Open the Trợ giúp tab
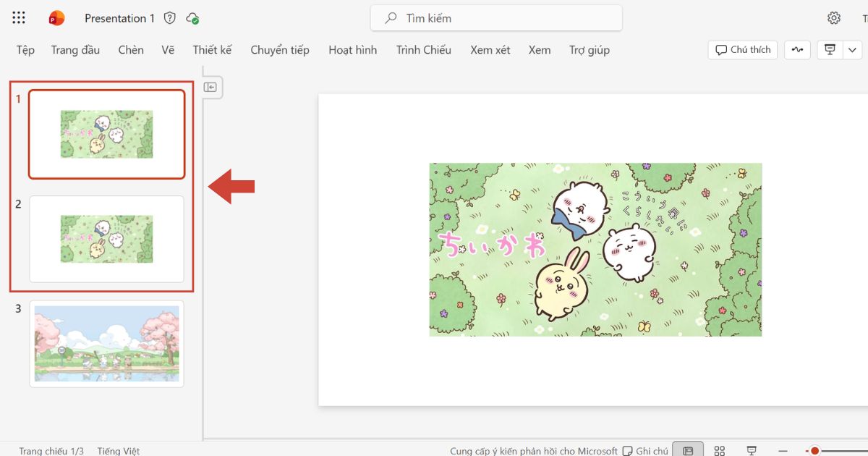The image size is (868, 456). click(x=589, y=50)
